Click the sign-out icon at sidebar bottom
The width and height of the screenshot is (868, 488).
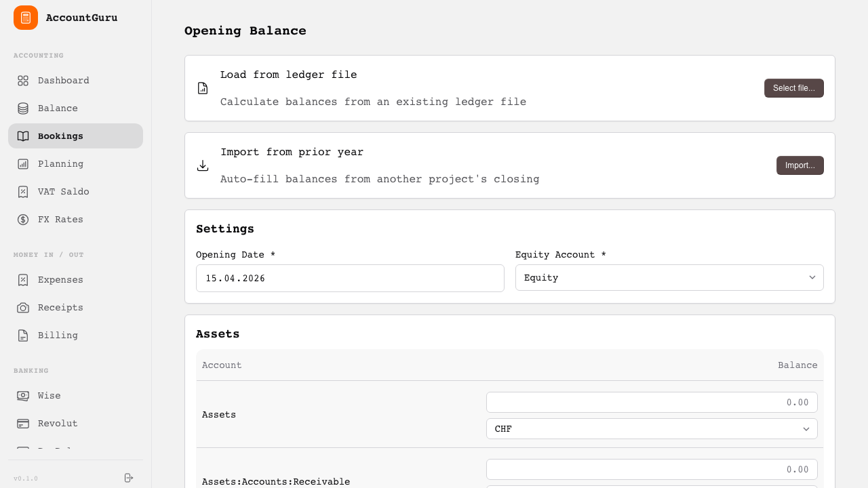pyautogui.click(x=128, y=478)
